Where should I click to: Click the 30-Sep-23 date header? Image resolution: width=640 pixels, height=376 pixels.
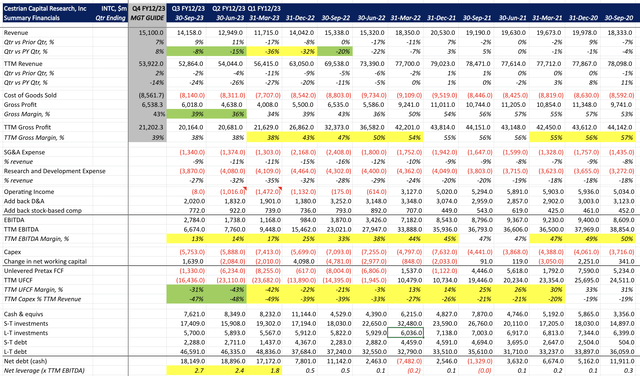pyautogui.click(x=191, y=18)
